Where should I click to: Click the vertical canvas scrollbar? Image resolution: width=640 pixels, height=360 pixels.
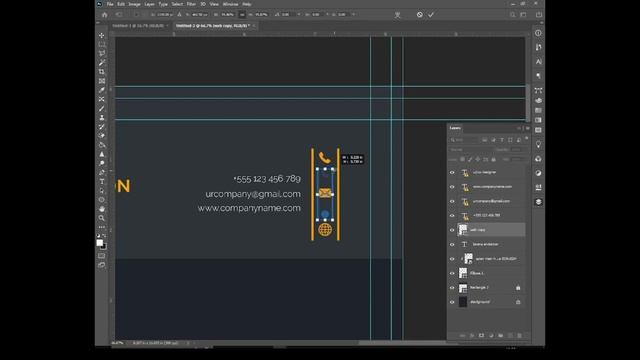tap(527, 102)
